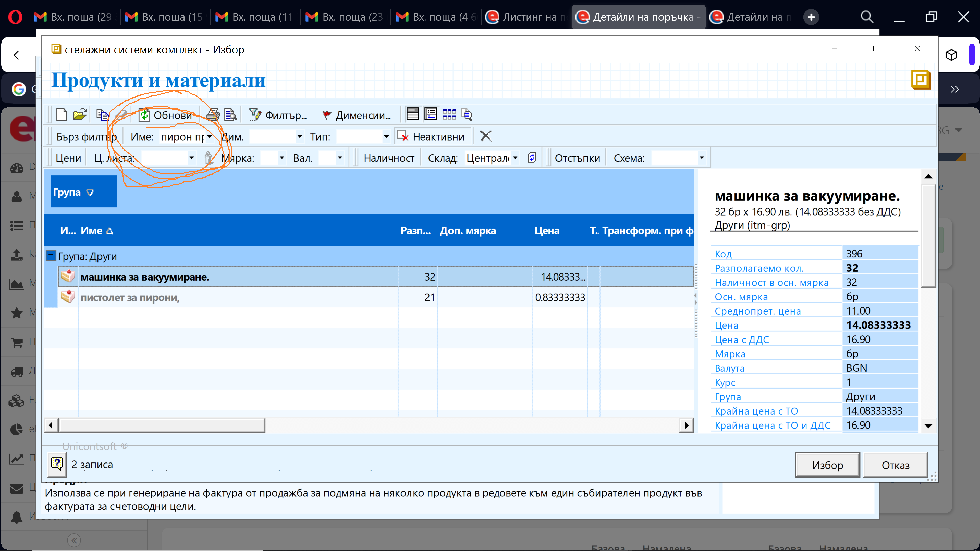Click the Отказ button
This screenshot has height=551, width=980.
tap(896, 465)
